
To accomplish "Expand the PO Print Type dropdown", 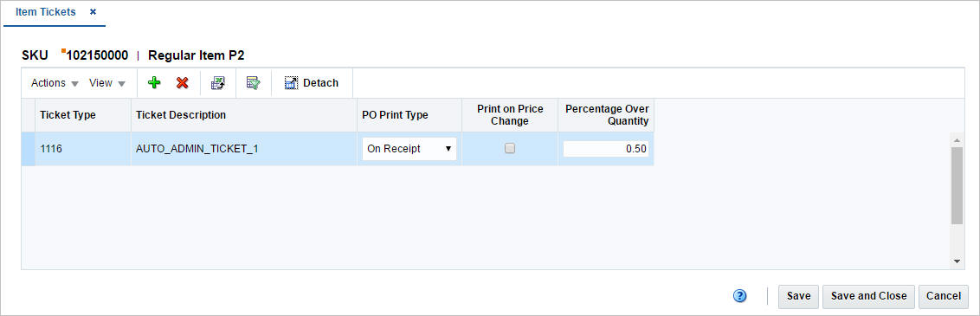I will point(409,149).
